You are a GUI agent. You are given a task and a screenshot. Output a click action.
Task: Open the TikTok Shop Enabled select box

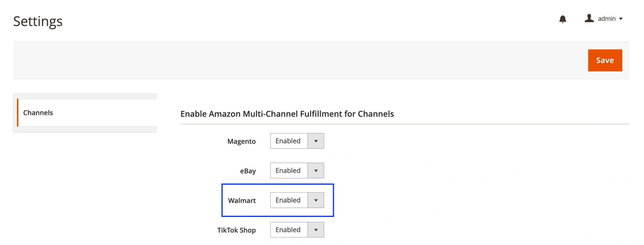[x=289, y=230]
